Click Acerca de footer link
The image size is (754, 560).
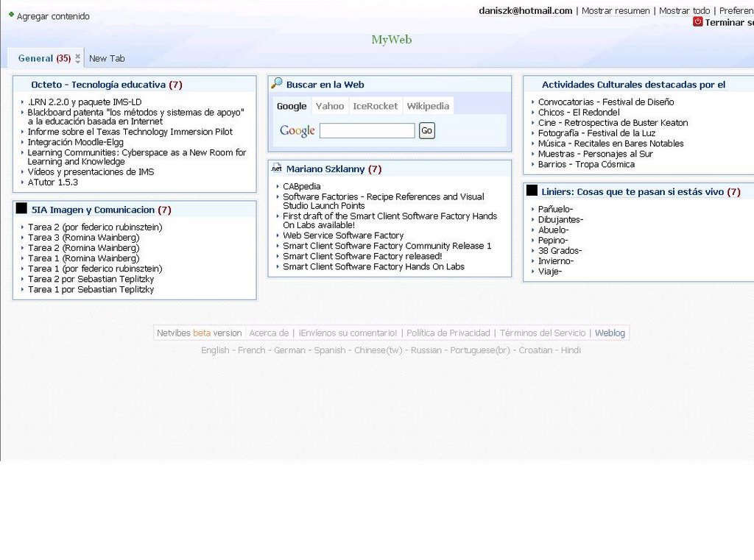pos(269,333)
